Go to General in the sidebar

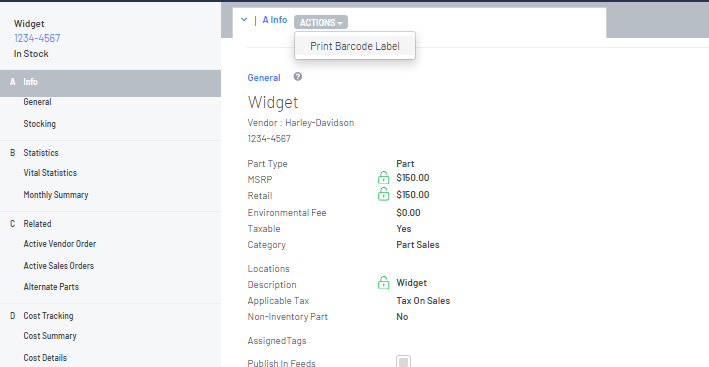[x=37, y=102]
